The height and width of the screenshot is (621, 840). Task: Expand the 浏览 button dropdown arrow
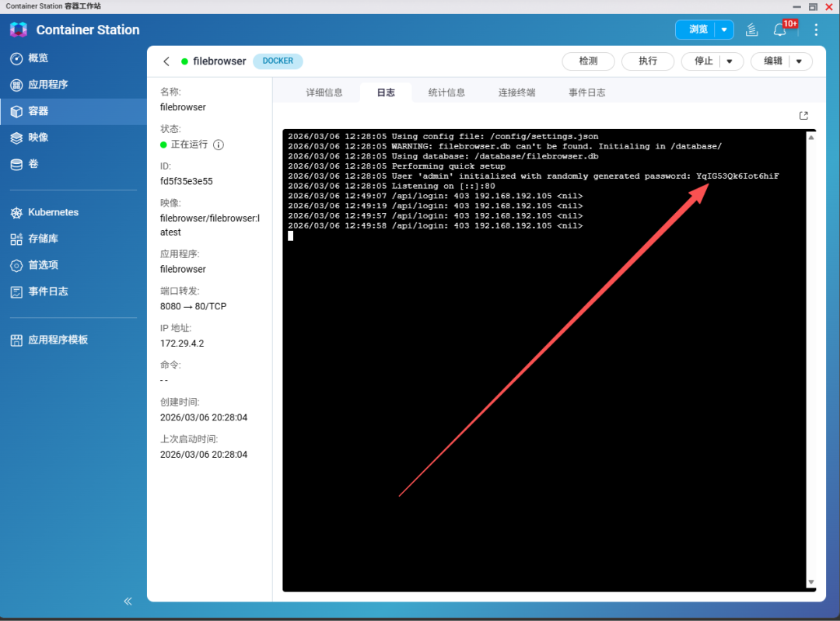[723, 29]
